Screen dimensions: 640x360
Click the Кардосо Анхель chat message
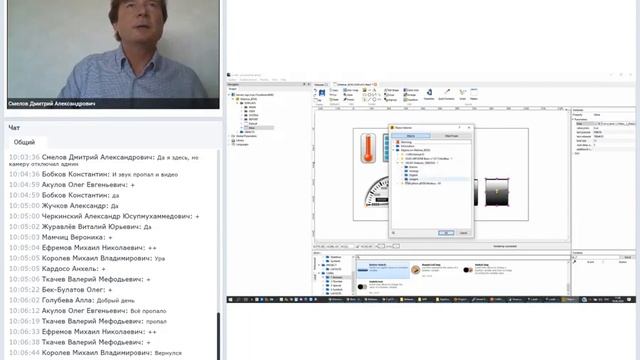57,269
